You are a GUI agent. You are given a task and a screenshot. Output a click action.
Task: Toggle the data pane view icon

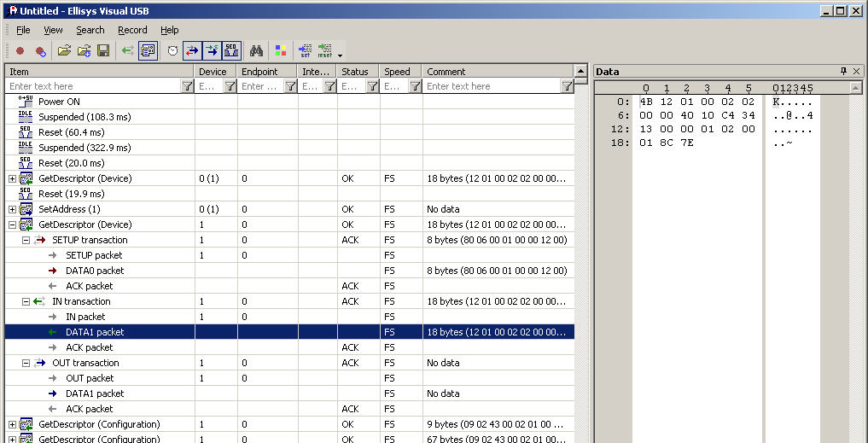point(149,51)
